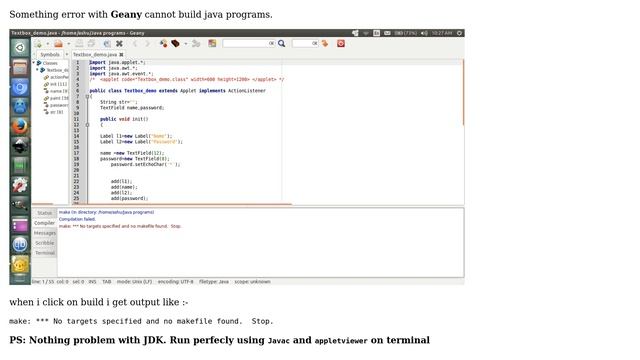The width and height of the screenshot is (640, 360).
Task: Open the Compiler tab in message panel
Action: coord(44,223)
